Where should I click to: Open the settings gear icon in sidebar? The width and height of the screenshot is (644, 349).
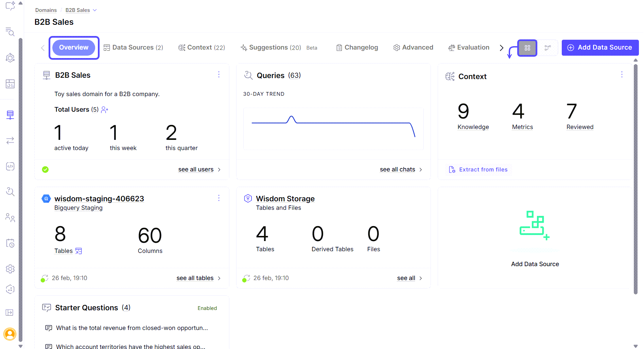coord(10,269)
